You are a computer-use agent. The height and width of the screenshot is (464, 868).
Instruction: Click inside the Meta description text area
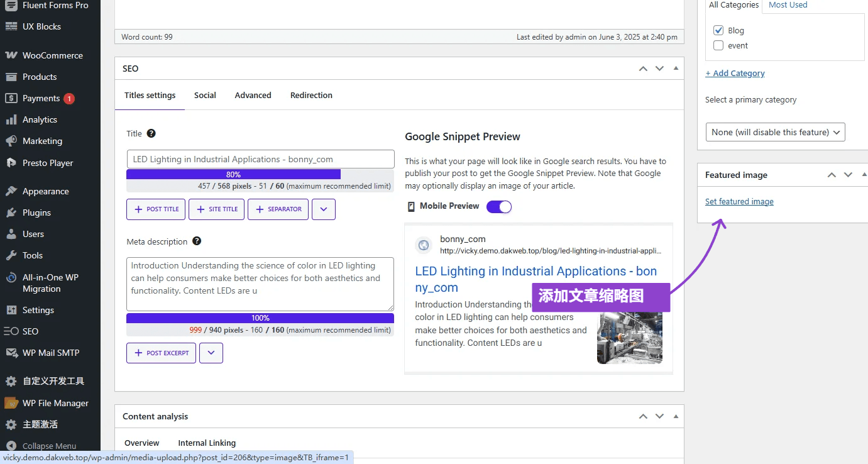click(x=260, y=284)
